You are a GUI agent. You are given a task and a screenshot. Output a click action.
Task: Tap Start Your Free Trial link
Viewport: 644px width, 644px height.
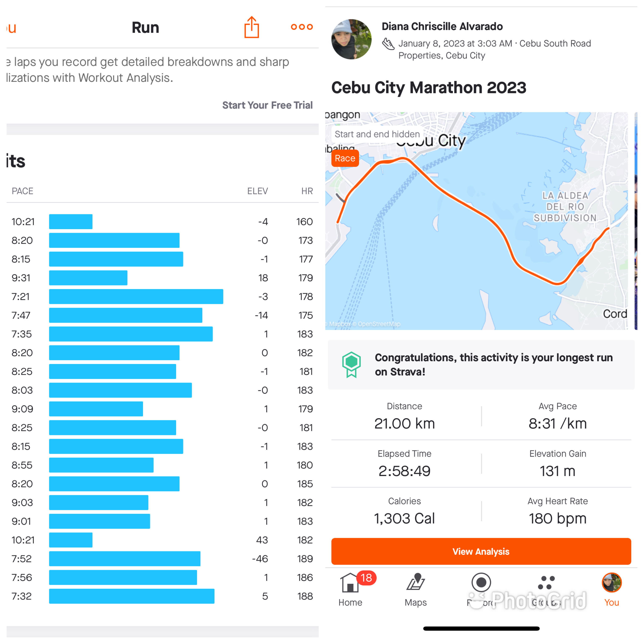[267, 105]
